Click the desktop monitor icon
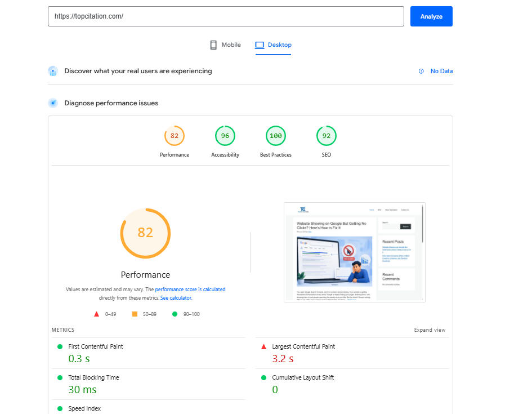The height and width of the screenshot is (414, 532). (260, 45)
